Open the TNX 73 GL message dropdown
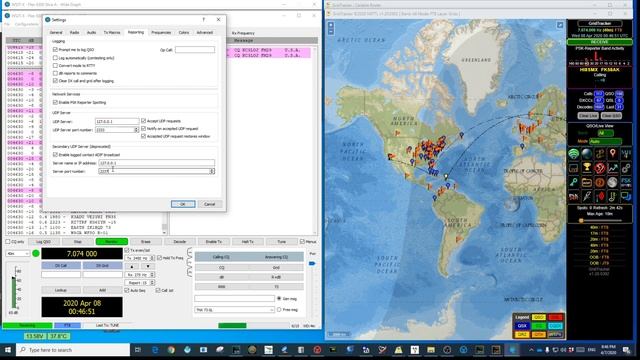This screenshot has width=640, height=360. [x=234, y=310]
